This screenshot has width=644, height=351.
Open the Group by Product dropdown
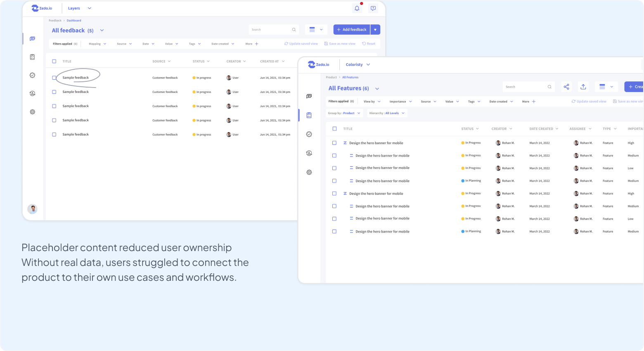click(344, 113)
